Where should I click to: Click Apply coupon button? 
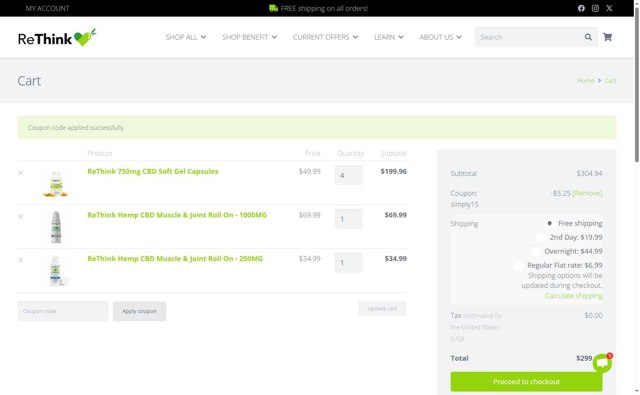[139, 311]
